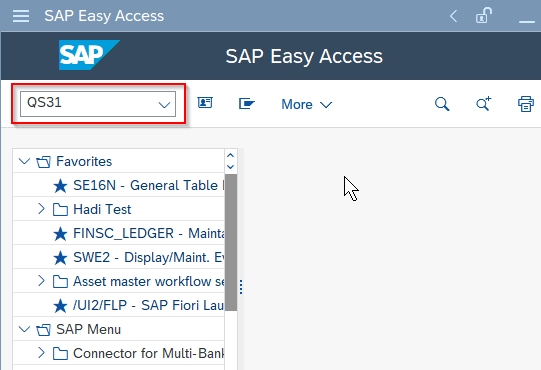The width and height of the screenshot is (541, 370).
Task: Expand the Hadi Test folder
Action: coord(41,209)
